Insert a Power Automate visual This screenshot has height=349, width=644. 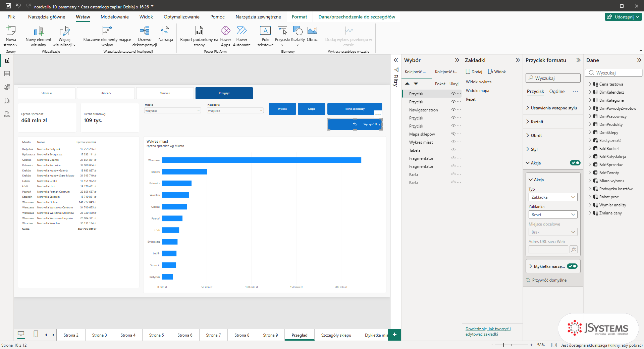(x=242, y=36)
